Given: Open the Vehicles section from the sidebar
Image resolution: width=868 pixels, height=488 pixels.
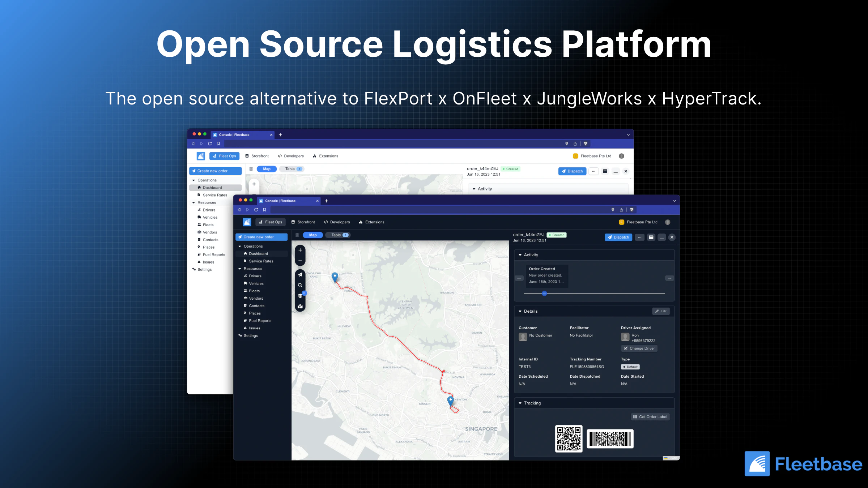Looking at the screenshot, I should click(256, 283).
